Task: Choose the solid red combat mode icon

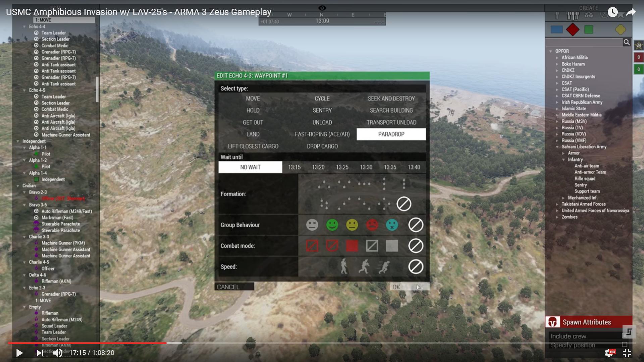Action: (x=352, y=246)
